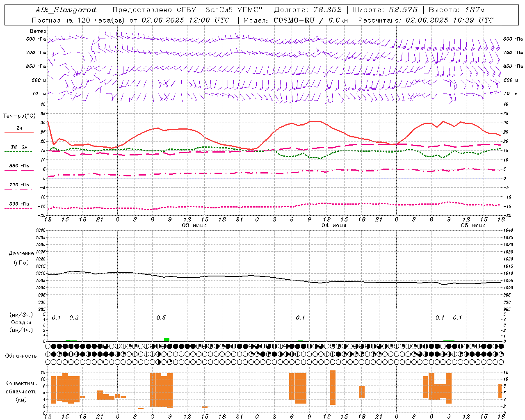
Task: Click the 'Ветер' wind panel label
Action: click(38, 31)
